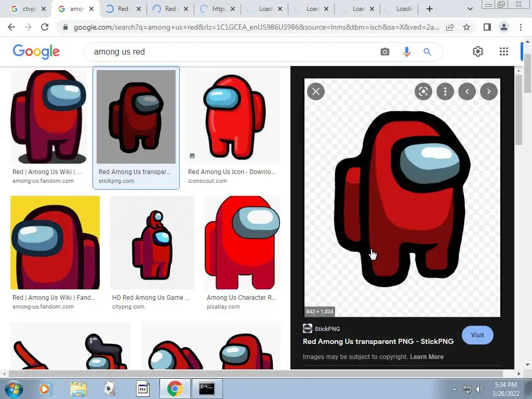Select the among-us.fandom.com Red Wiki thumbnail
Image resolution: width=532 pixels, height=399 pixels.
(48, 117)
